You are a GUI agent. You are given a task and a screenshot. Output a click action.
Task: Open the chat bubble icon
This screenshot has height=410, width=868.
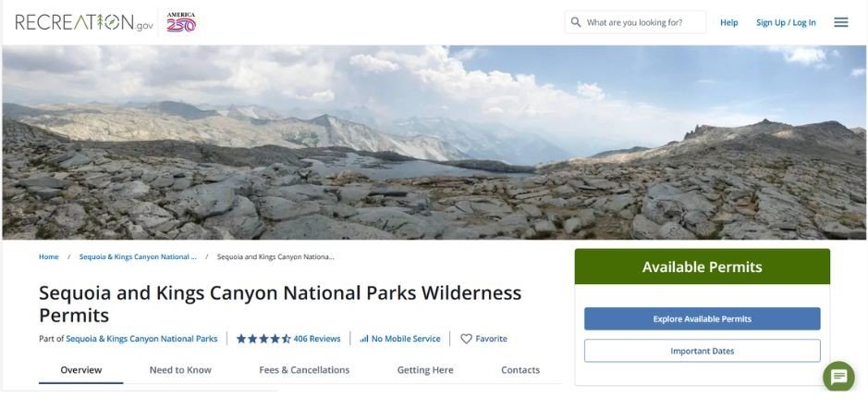838,377
